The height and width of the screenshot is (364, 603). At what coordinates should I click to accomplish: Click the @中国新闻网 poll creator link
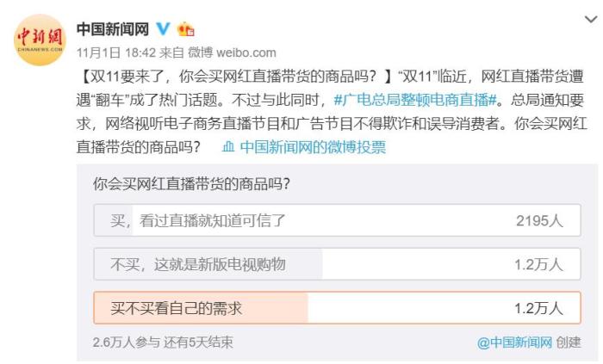click(513, 342)
